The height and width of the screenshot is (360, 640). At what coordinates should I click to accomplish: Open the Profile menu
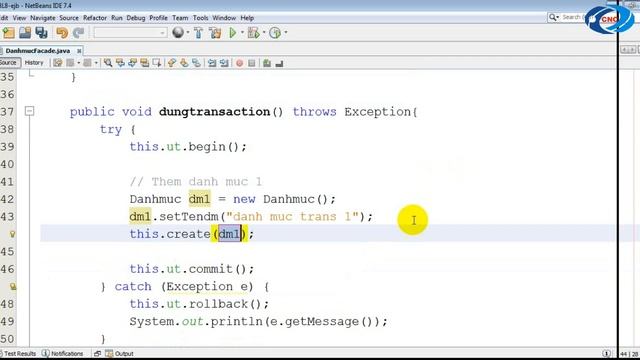coord(158,18)
